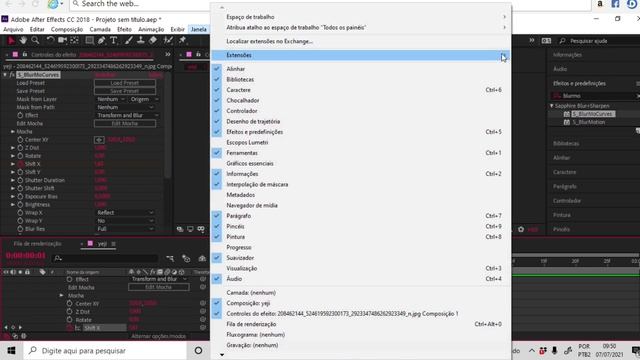Open the Mask from Layer 'Origem' dropdown

(x=144, y=99)
